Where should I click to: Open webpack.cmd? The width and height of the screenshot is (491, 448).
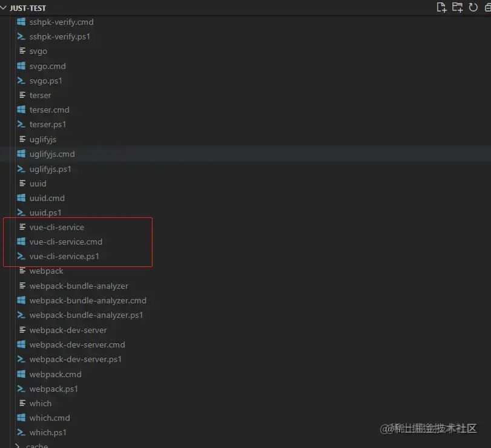[56, 374]
